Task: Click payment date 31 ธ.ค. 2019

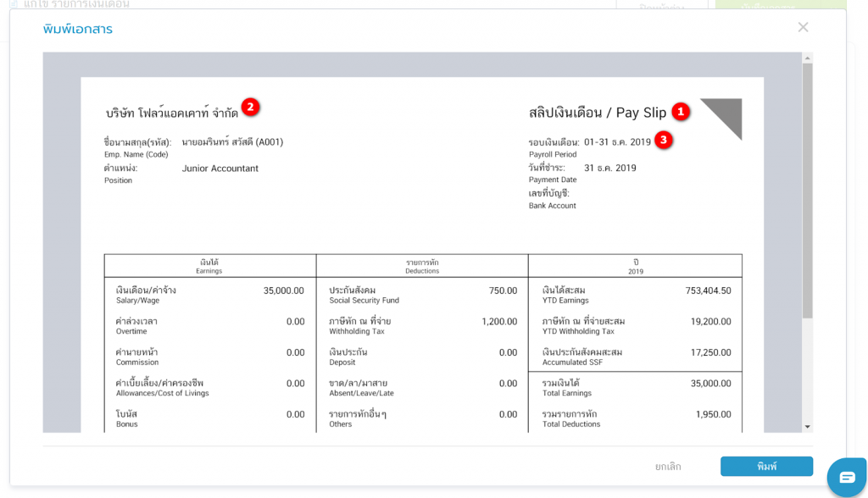Action: point(610,168)
